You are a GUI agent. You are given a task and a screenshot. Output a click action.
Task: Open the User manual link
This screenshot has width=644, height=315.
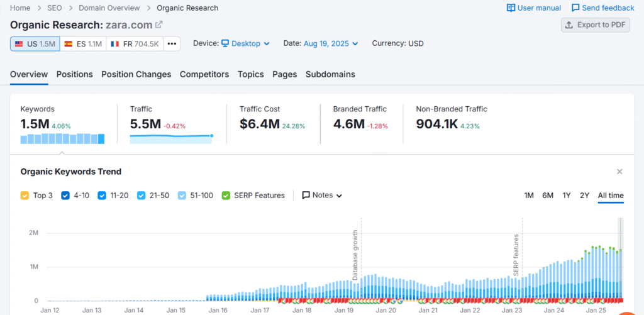point(534,8)
